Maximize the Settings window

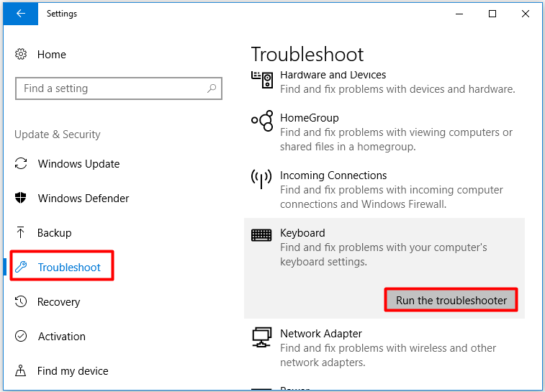[x=492, y=14]
